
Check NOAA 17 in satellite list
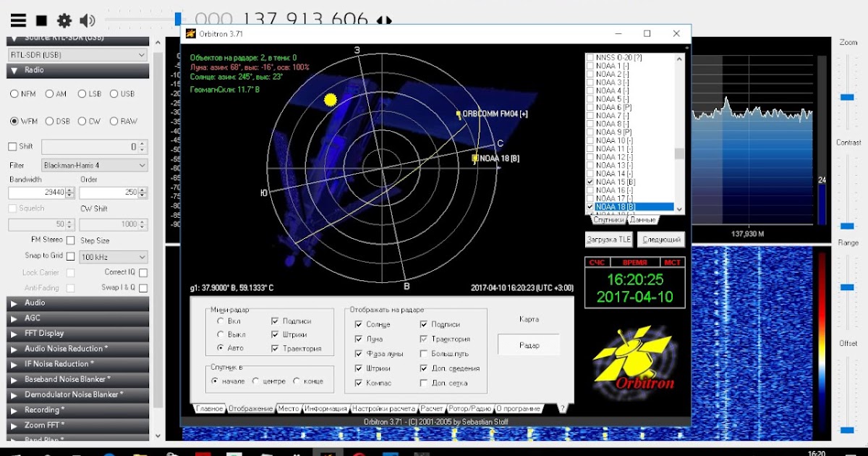pyautogui.click(x=590, y=198)
